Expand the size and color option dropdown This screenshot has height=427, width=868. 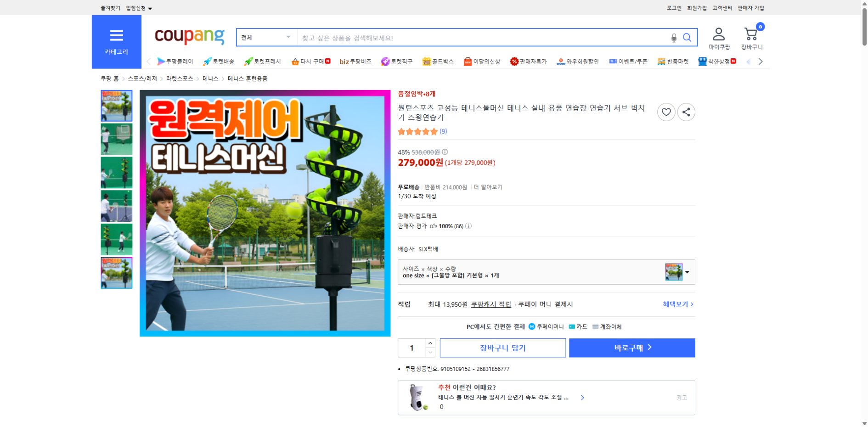pyautogui.click(x=687, y=272)
